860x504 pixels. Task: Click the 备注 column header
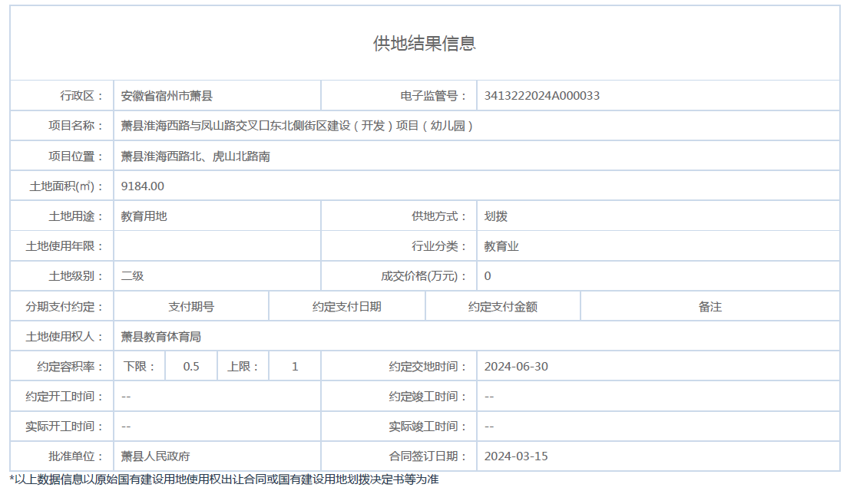pyautogui.click(x=709, y=307)
